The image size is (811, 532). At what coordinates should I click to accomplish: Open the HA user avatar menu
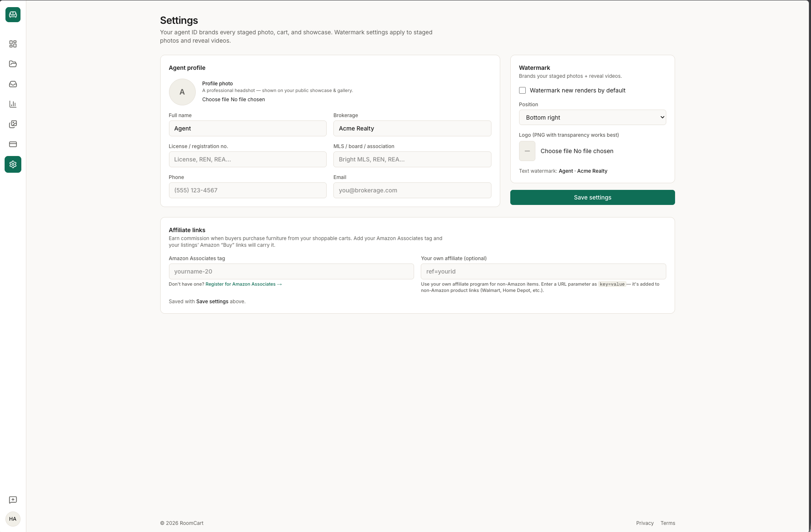pos(13,519)
